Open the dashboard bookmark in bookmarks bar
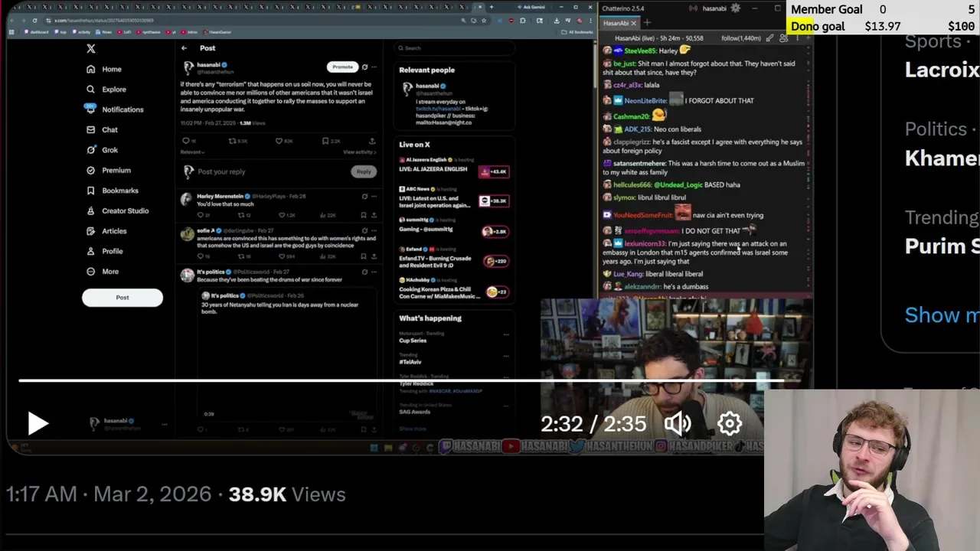This screenshot has height=551, width=980. coord(36,32)
